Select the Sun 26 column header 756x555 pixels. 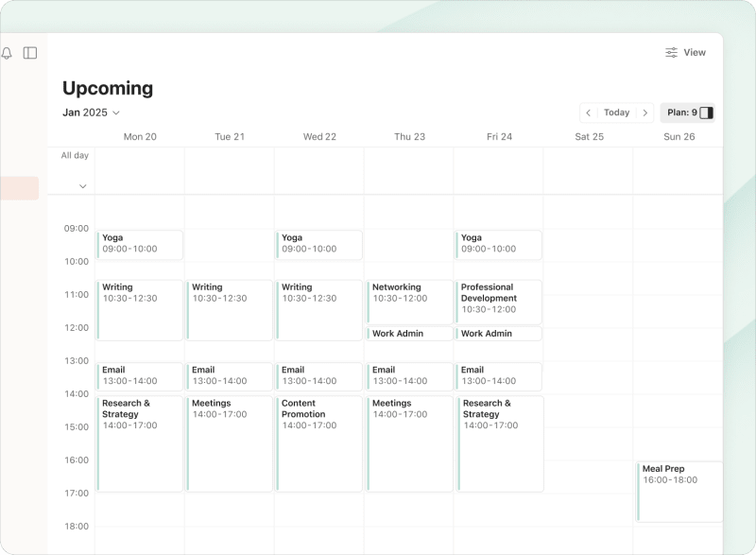click(679, 136)
